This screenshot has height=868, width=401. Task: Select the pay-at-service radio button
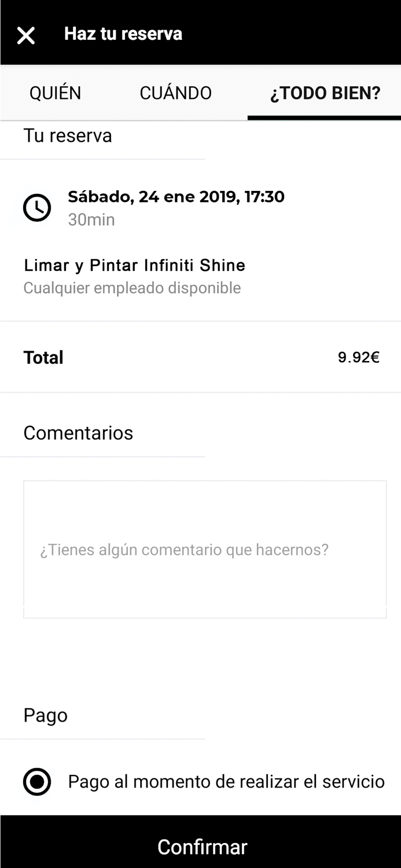(x=37, y=782)
